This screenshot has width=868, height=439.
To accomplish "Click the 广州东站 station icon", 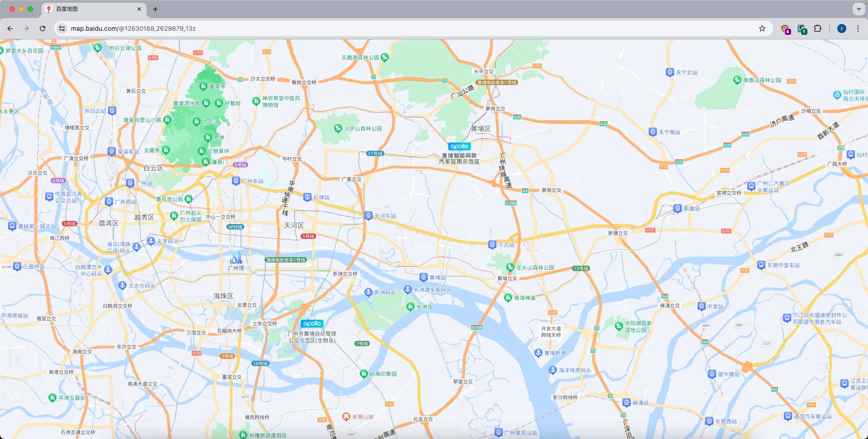I will click(x=236, y=181).
